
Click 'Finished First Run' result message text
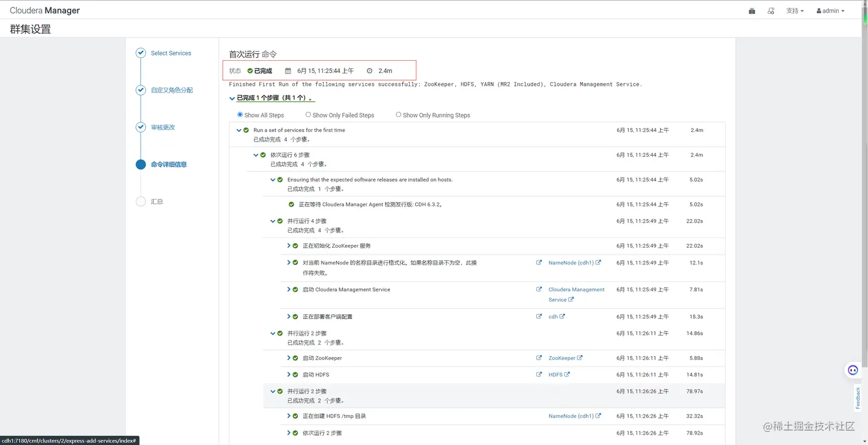click(x=435, y=84)
